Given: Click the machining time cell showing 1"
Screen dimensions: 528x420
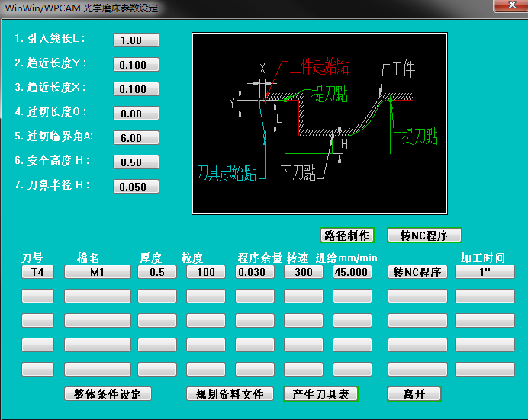Looking at the screenshot, I should point(485,272).
